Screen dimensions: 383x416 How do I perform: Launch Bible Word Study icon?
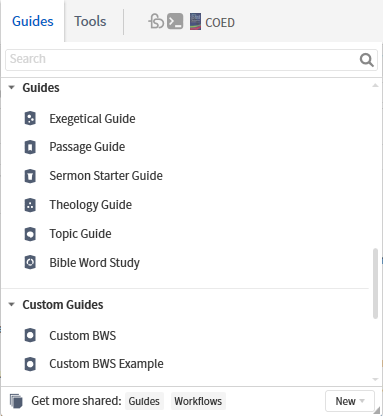pos(30,263)
